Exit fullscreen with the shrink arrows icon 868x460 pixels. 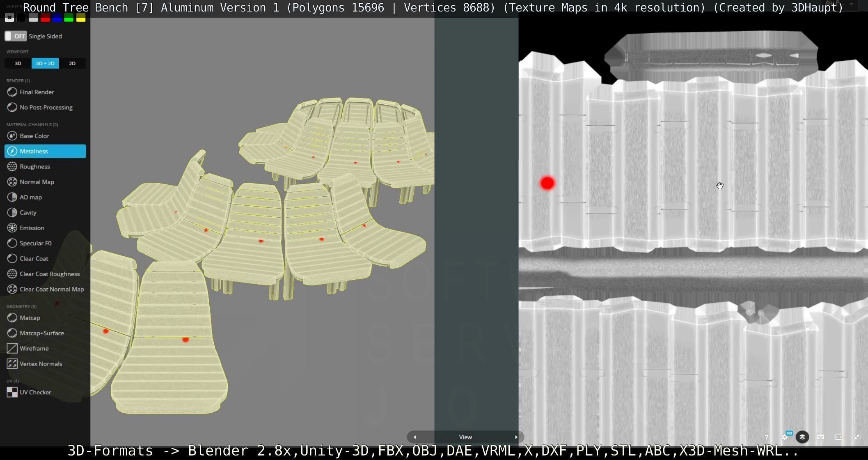(857, 437)
